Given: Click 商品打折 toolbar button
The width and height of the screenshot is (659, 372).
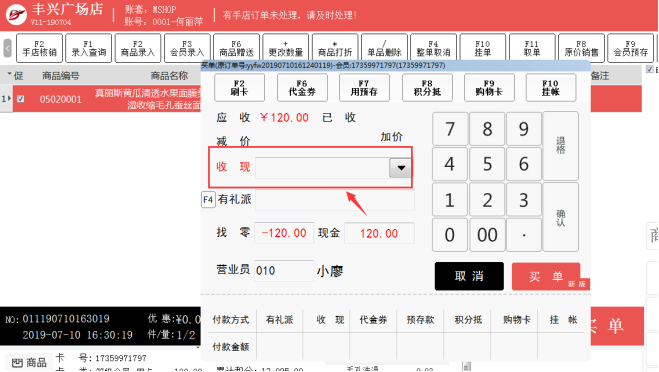Looking at the screenshot, I should pos(335,48).
